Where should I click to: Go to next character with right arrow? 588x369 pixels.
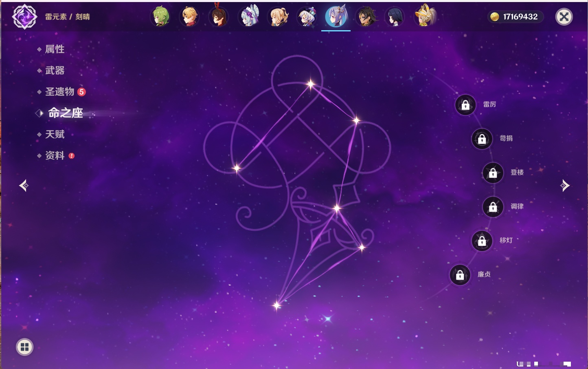click(565, 186)
